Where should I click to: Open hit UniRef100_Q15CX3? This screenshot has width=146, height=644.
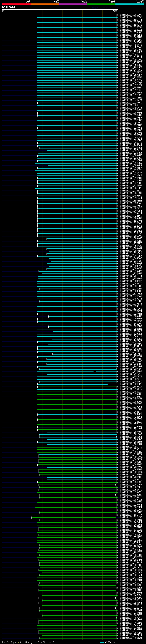tap(131, 30)
